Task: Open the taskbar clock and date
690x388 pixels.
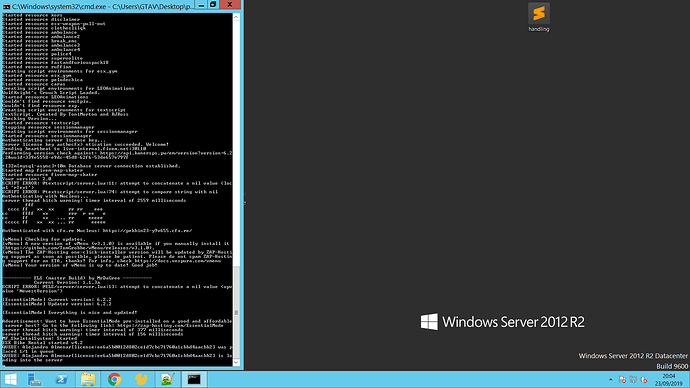Action: coord(668,380)
